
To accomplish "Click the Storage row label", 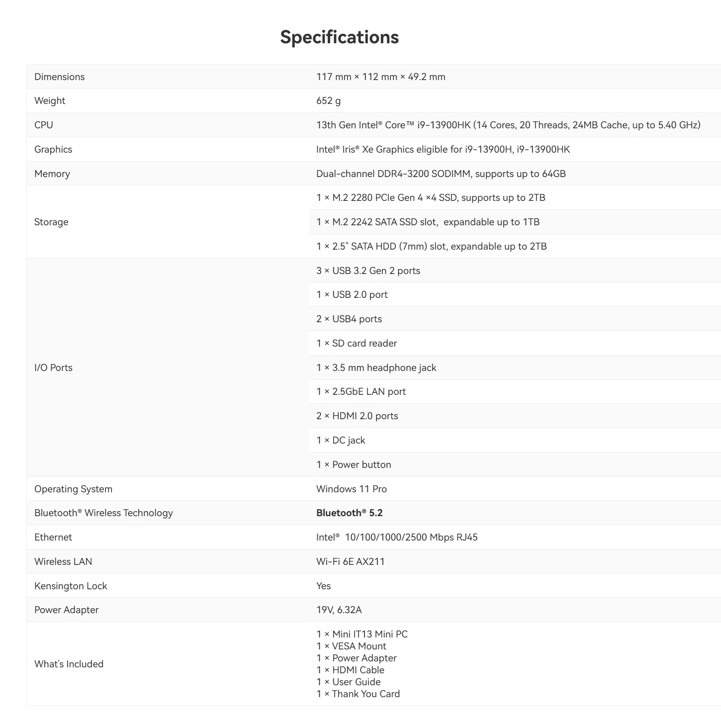I will point(51,222).
